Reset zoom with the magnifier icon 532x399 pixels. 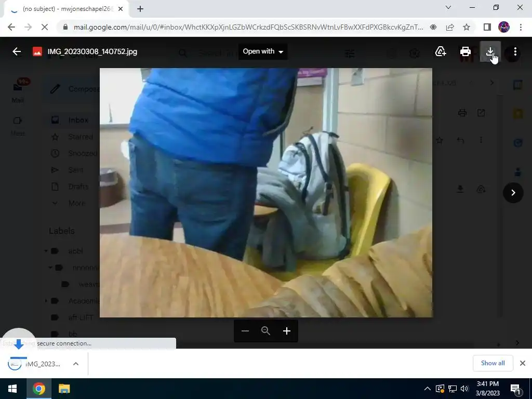(x=265, y=331)
